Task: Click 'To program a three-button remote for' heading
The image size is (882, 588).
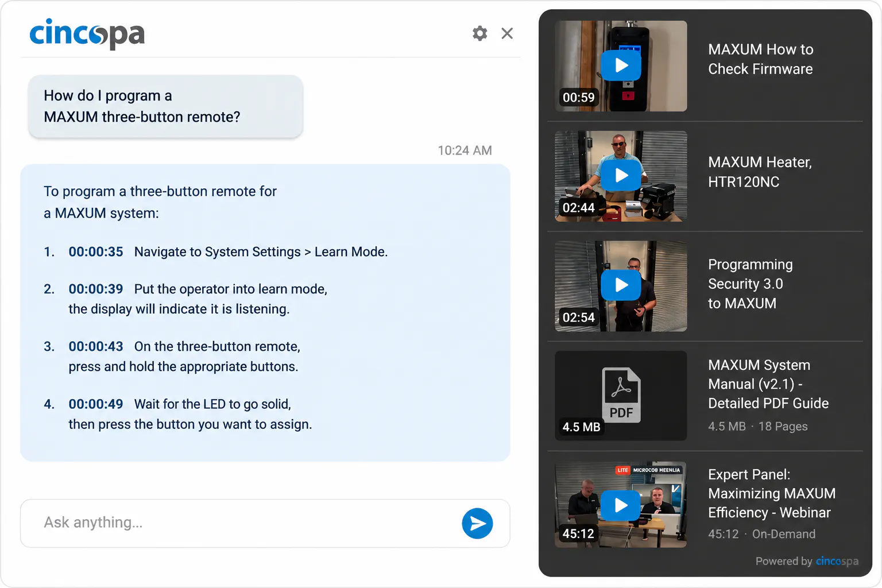Action: 160,191
